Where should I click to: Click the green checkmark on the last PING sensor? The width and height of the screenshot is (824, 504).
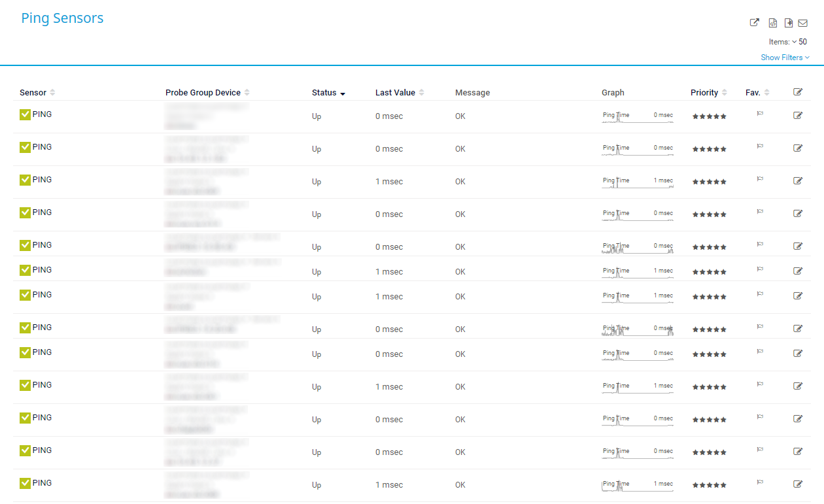tap(26, 483)
